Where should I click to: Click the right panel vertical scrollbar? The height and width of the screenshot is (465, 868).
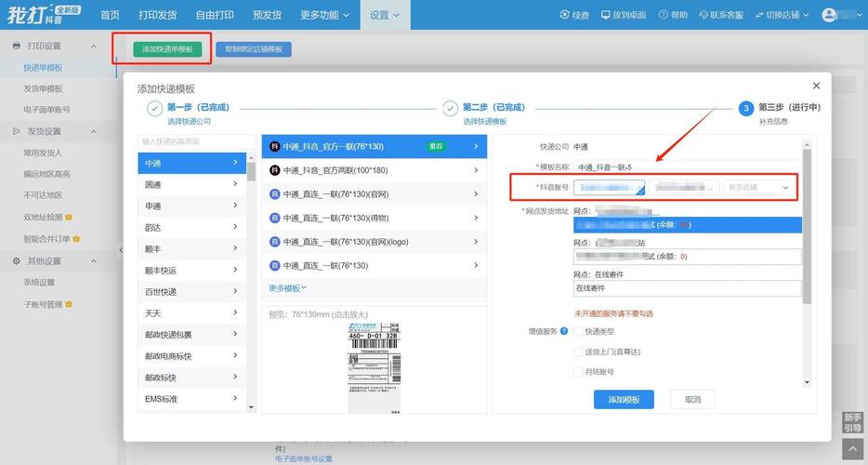(x=807, y=226)
